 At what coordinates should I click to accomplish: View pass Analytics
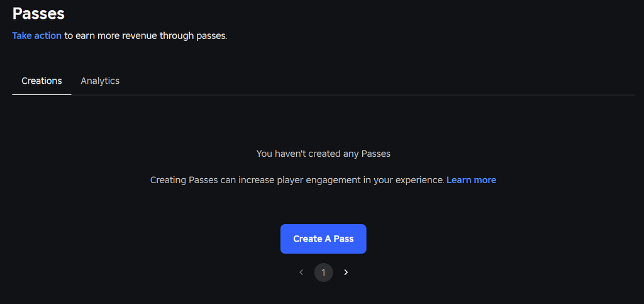click(x=100, y=81)
